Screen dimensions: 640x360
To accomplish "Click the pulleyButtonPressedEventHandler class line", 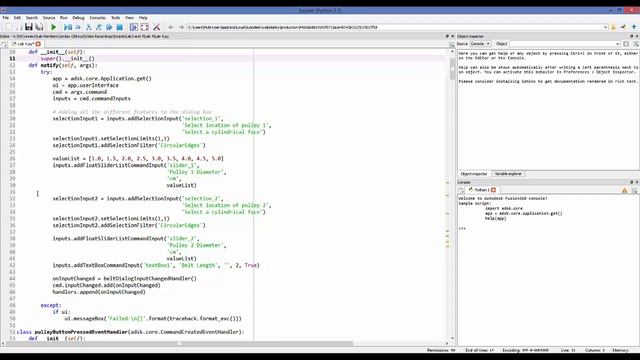I will (x=131, y=332).
